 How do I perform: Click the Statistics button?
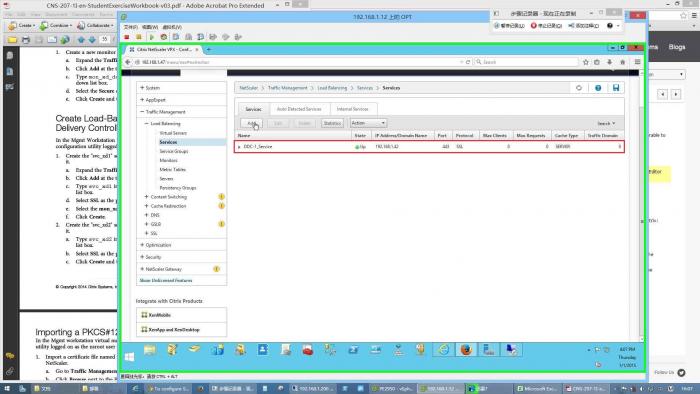tap(332, 123)
